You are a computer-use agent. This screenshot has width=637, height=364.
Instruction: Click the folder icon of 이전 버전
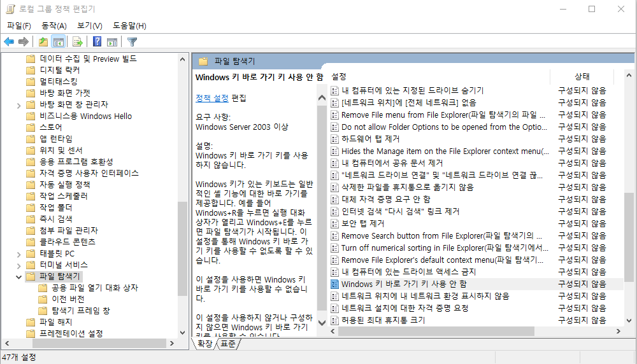point(43,300)
